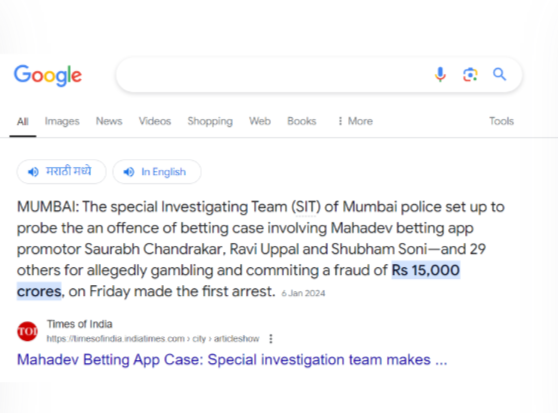Viewport: 558px width, 413px height.
Task: Start voice search with microphone icon
Action: coord(440,74)
